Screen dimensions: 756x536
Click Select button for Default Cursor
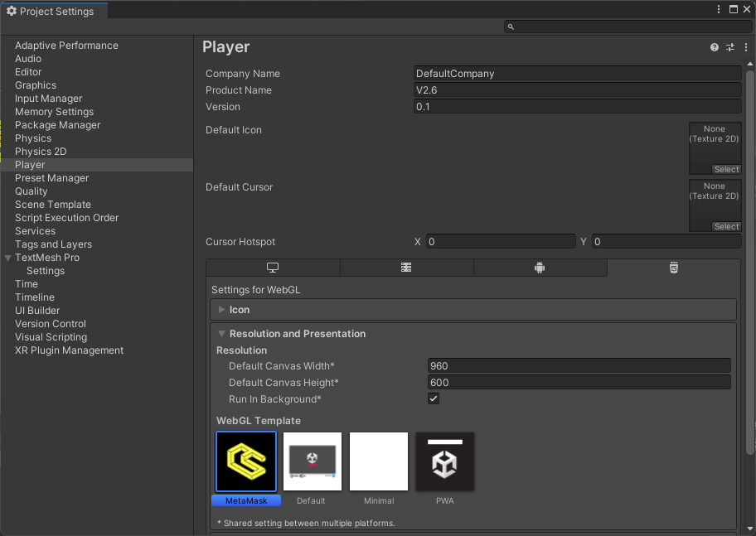click(x=726, y=227)
